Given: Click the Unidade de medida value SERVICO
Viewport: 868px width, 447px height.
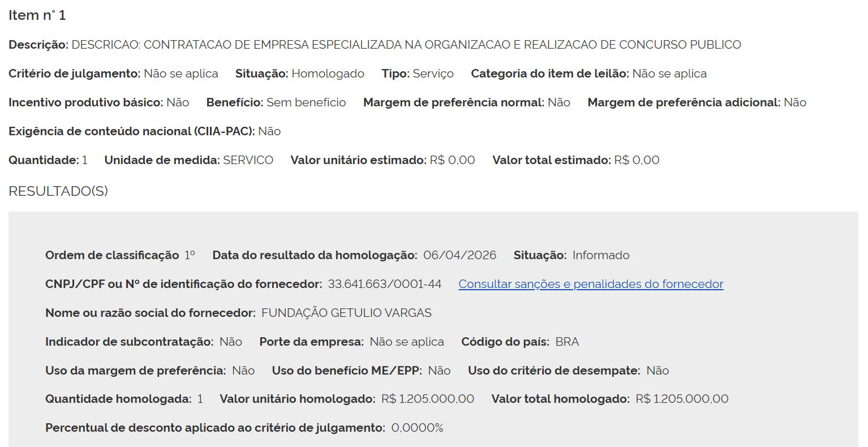Looking at the screenshot, I should click(x=248, y=160).
